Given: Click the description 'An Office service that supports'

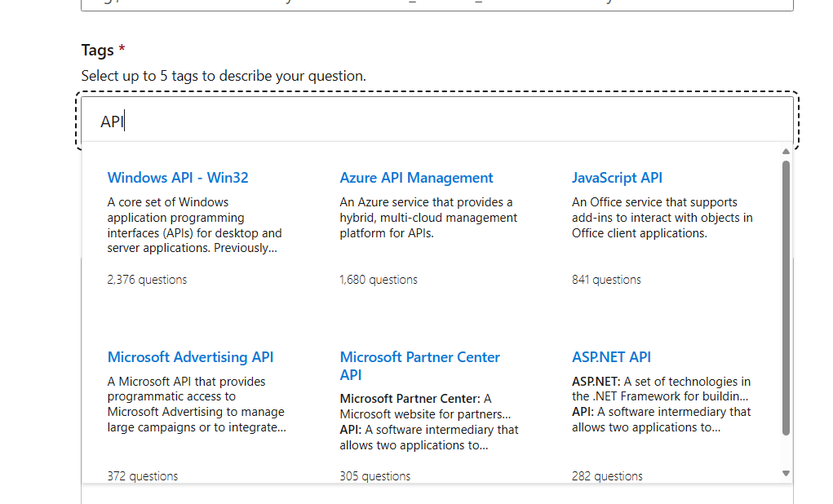Looking at the screenshot, I should [662, 218].
